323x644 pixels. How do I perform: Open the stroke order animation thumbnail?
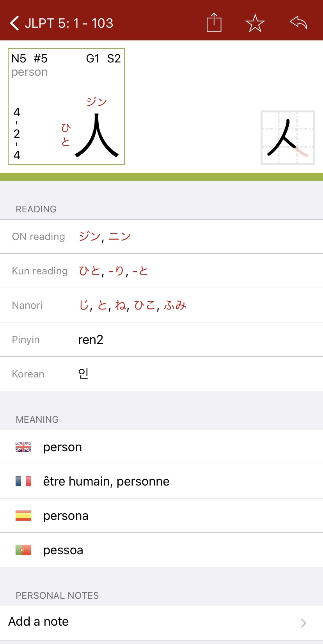288,138
